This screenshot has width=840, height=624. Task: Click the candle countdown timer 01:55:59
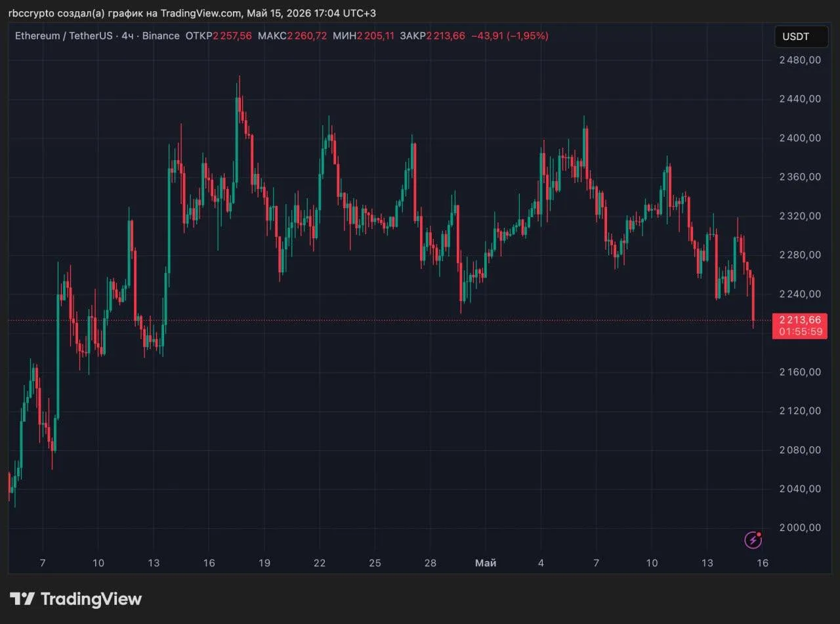tap(801, 331)
